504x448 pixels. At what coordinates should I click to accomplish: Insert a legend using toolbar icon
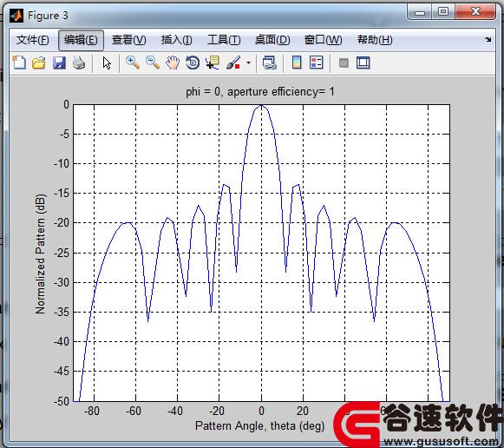[x=317, y=63]
